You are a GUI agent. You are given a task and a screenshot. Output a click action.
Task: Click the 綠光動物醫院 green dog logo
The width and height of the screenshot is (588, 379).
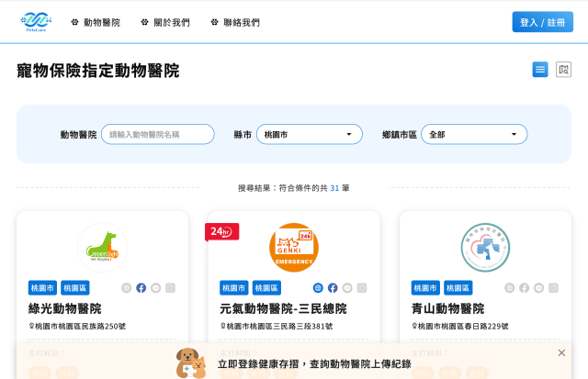tap(102, 247)
